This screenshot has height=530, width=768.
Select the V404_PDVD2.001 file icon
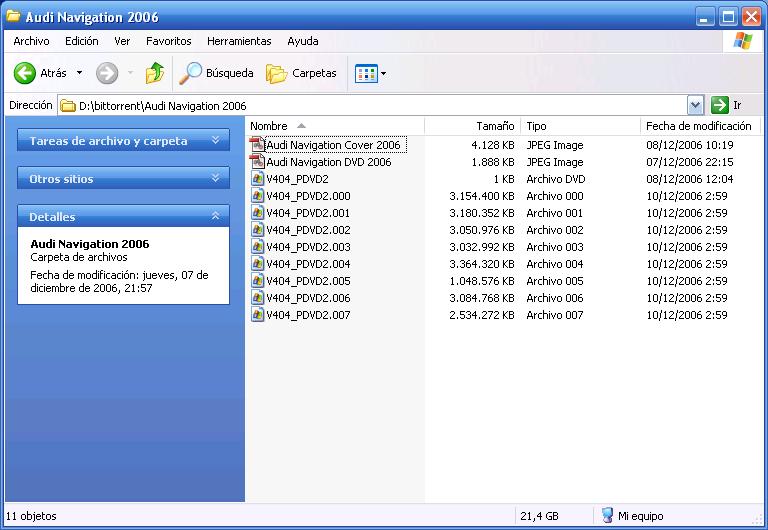[x=258, y=213]
